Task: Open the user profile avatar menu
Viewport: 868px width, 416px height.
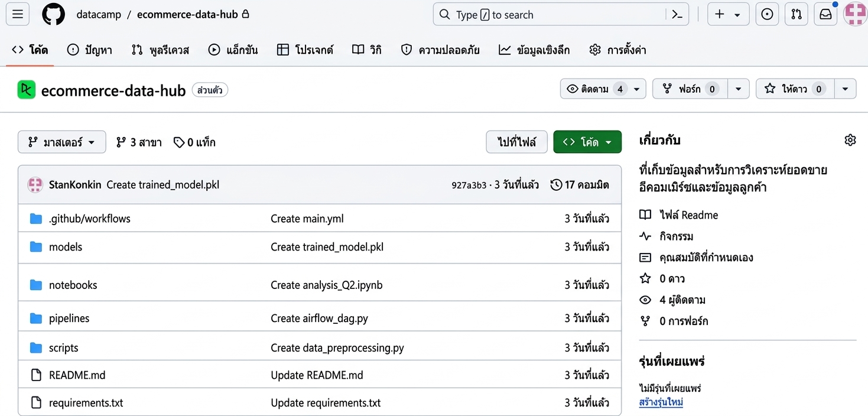Action: (854, 14)
